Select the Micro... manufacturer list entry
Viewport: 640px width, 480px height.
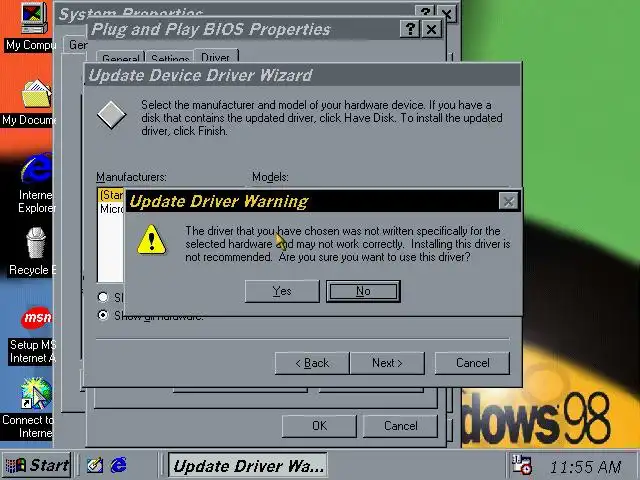pyautogui.click(x=111, y=209)
